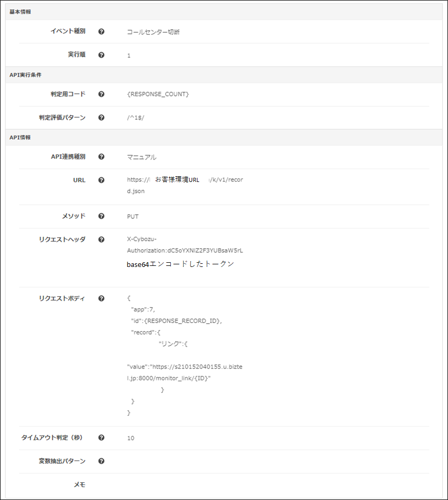Image resolution: width=448 pixels, height=500 pixels.
Task: Click the /^1$/ evaluation pattern value
Action: coord(136,118)
